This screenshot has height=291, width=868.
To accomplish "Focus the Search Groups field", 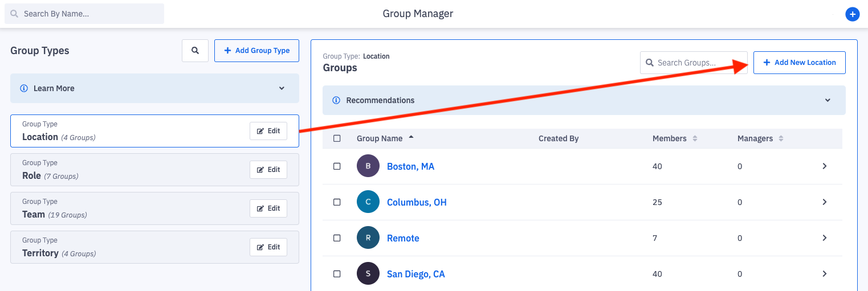I will [x=694, y=63].
